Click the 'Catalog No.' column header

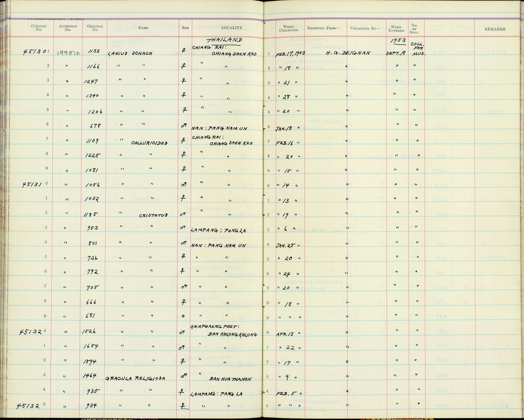39,28
